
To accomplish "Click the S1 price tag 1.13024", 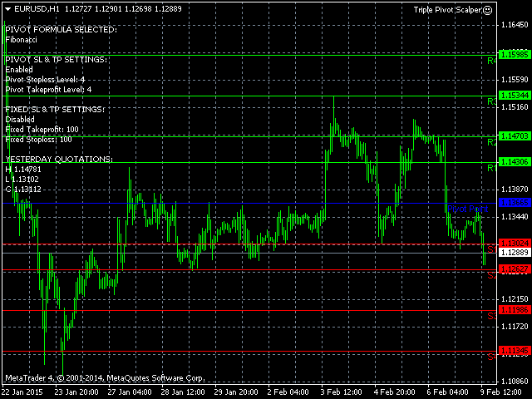I will [515, 244].
